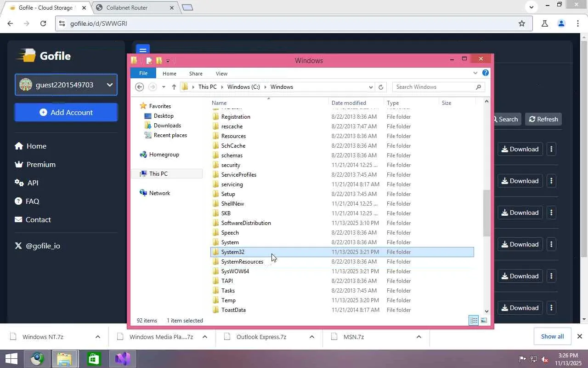
Task: Click the network icon in system tray
Action: coord(534,359)
